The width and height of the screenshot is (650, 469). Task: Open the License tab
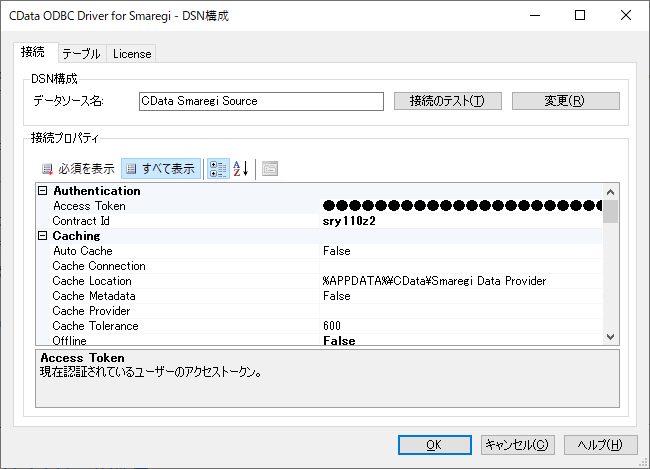132,54
